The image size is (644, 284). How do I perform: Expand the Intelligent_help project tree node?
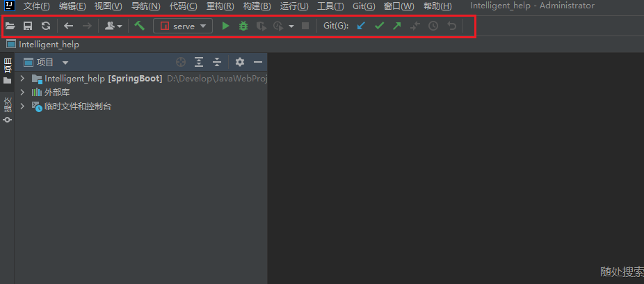click(22, 79)
